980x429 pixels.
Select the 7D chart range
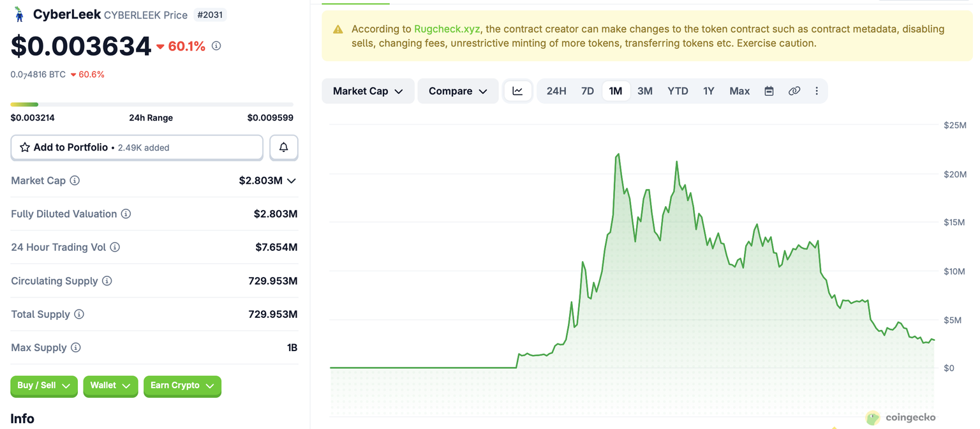[x=588, y=91]
